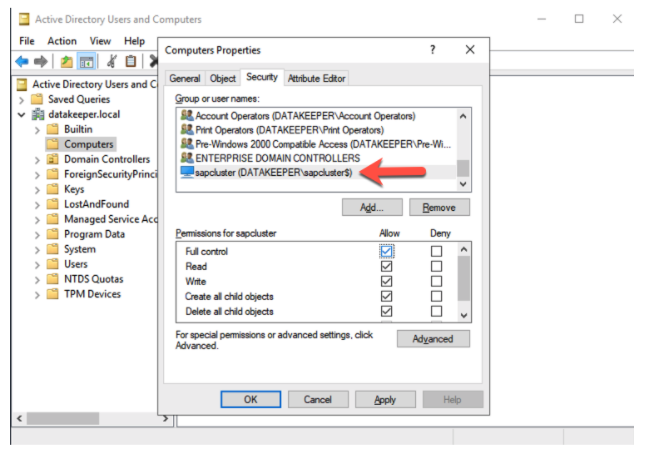
Task: Toggle the console tree pane toolbar icon
Action: click(x=86, y=62)
